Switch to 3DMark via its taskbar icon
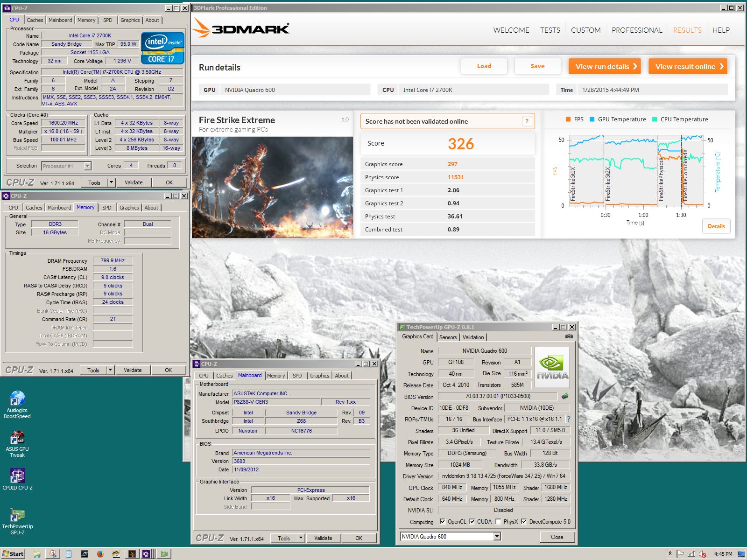This screenshot has width=747, height=560. pos(132,554)
